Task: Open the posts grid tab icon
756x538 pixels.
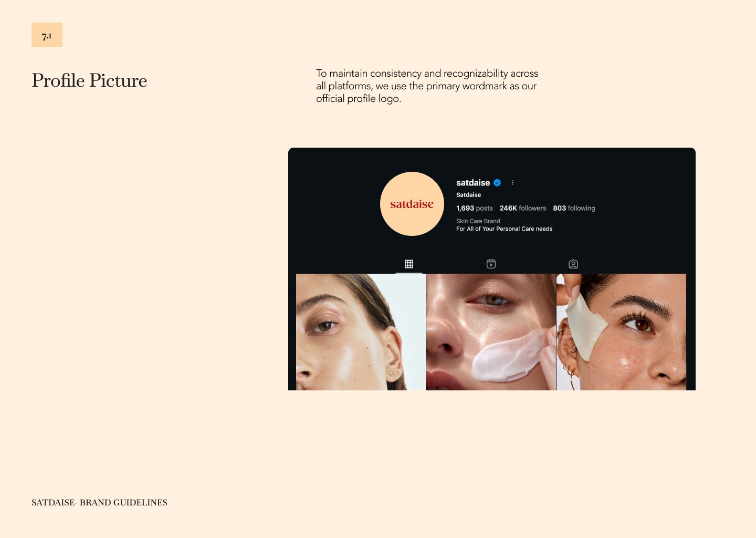Action: (409, 264)
